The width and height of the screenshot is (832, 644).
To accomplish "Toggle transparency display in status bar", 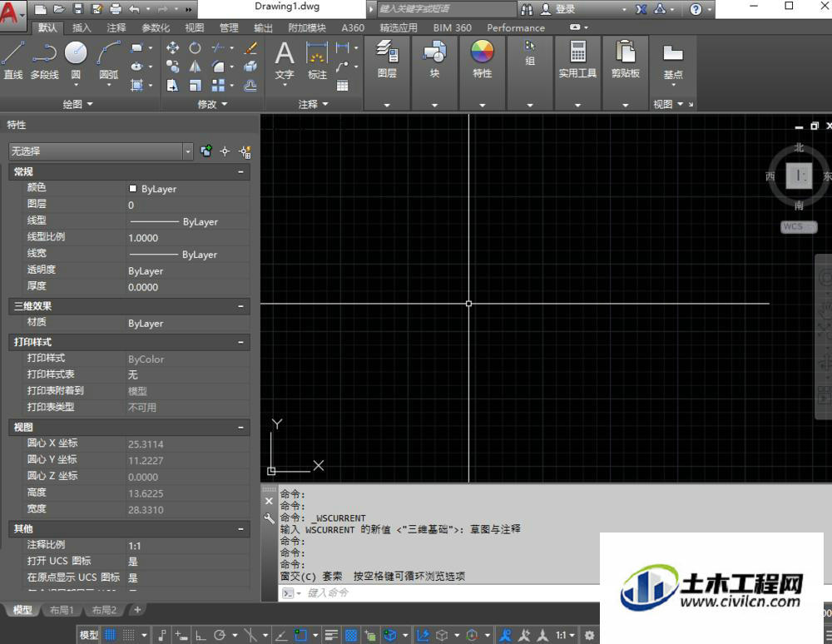I will point(351,635).
